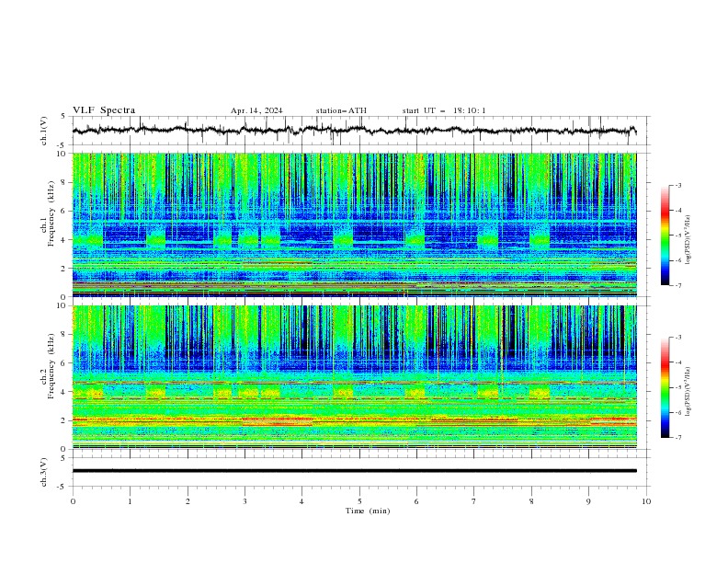This screenshot has width=728, height=563.
Task: Click time axis tick label "10"
Action: pyautogui.click(x=646, y=501)
